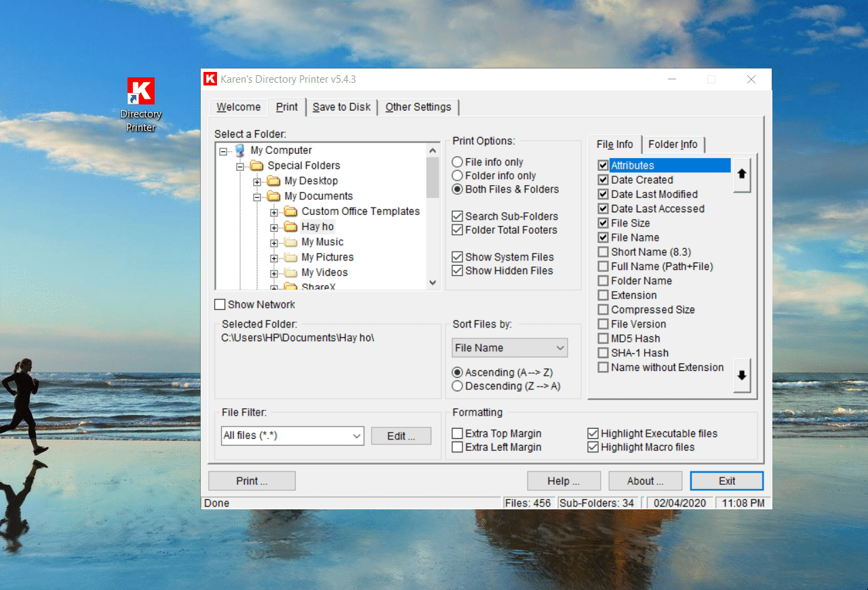This screenshot has width=868, height=590.
Task: Click the Special Folders folder icon
Action: click(256, 165)
